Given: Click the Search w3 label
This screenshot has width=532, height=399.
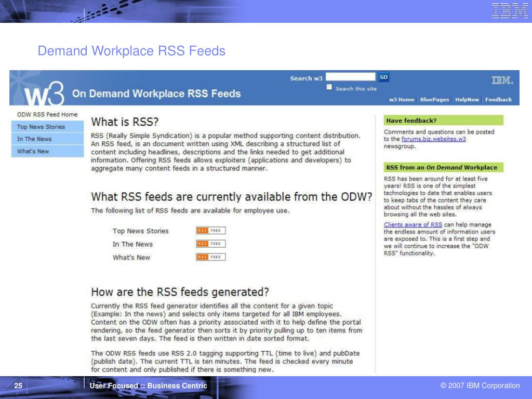Looking at the screenshot, I should pyautogui.click(x=306, y=78).
